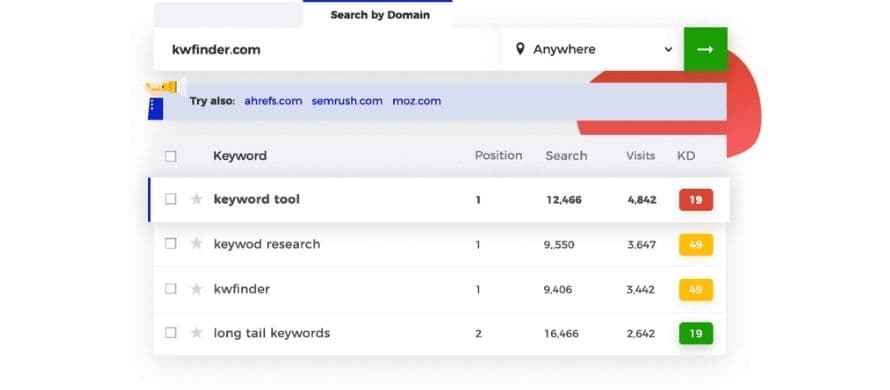Image resolution: width=890 pixels, height=390 pixels.
Task: Click visits value 3,647
Action: [x=641, y=245]
